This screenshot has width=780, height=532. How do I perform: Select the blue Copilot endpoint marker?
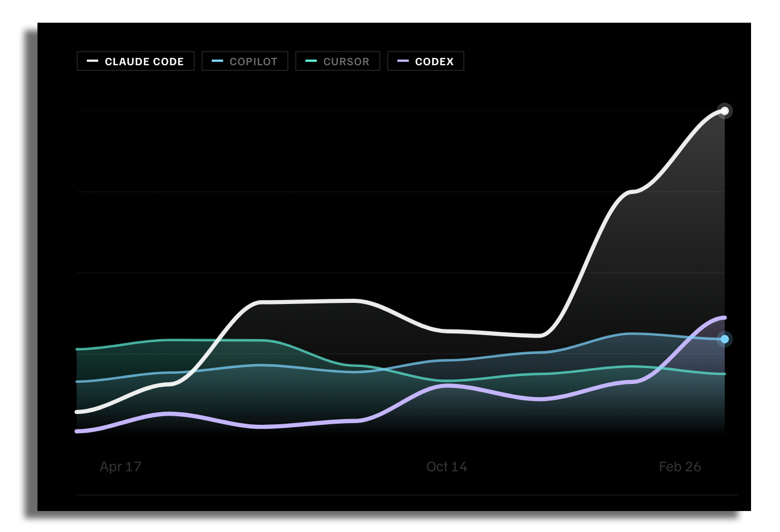tap(724, 339)
